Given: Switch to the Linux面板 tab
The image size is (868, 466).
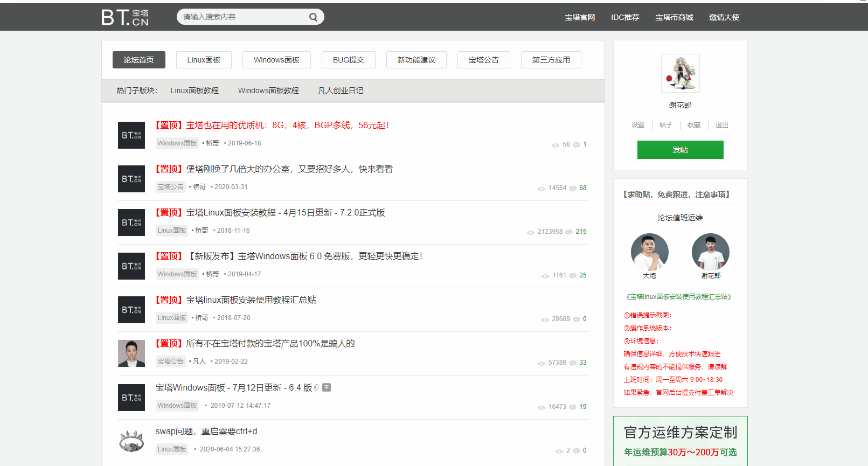Looking at the screenshot, I should click(204, 60).
